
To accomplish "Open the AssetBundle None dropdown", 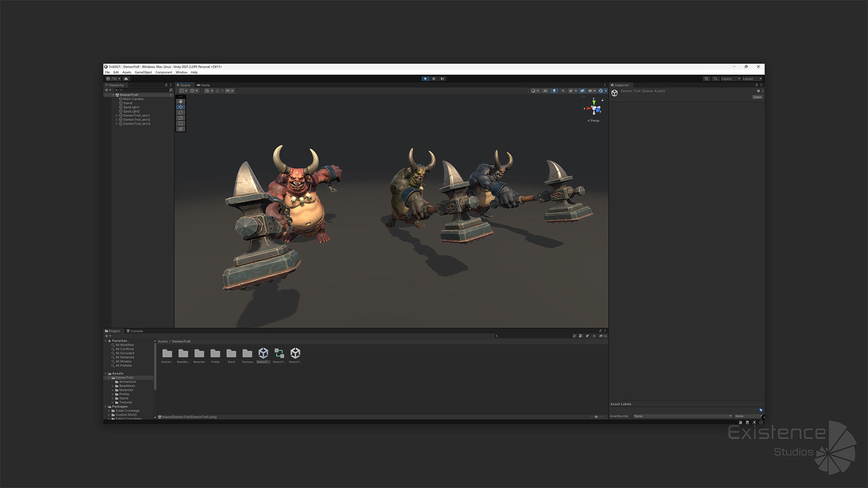I will point(683,416).
